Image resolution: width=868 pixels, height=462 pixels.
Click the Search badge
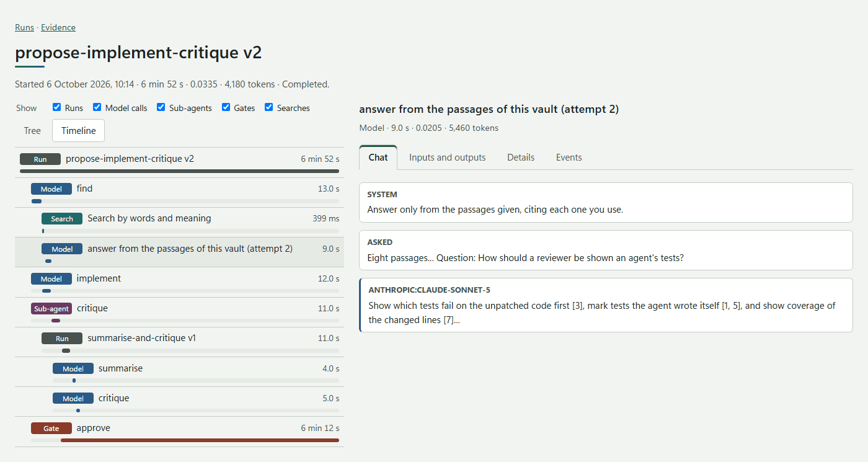click(62, 218)
